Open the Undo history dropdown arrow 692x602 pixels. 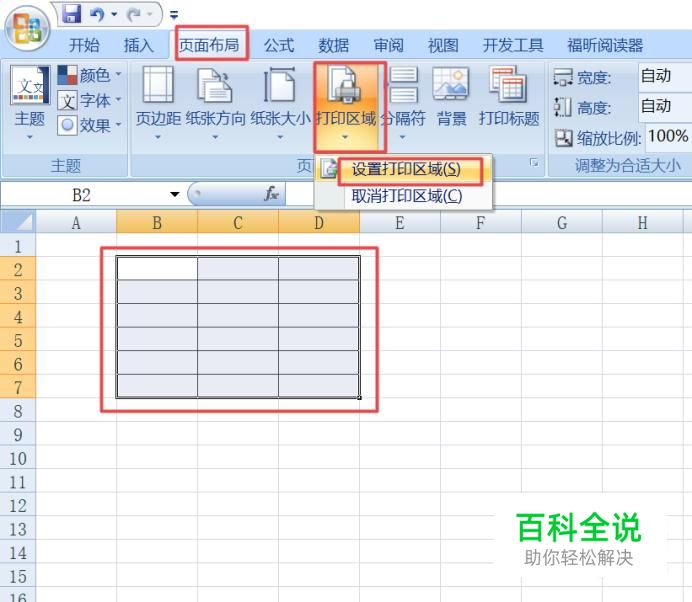click(x=114, y=15)
